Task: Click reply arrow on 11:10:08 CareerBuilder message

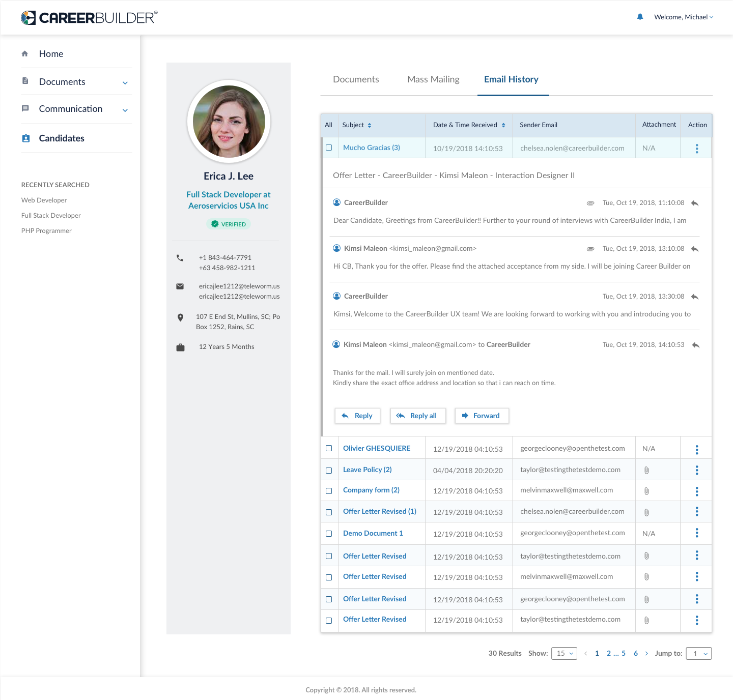Action: [695, 203]
